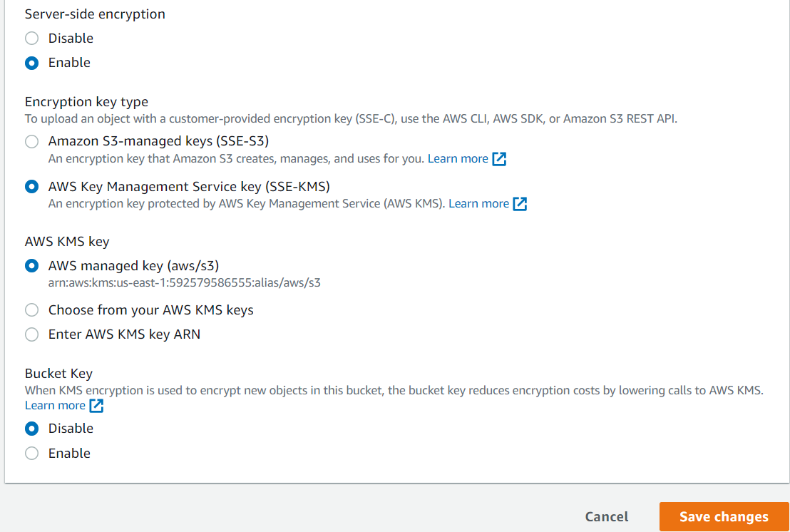The width and height of the screenshot is (790, 532).
Task: Open the SSE-S3 external link icon
Action: 500,158
